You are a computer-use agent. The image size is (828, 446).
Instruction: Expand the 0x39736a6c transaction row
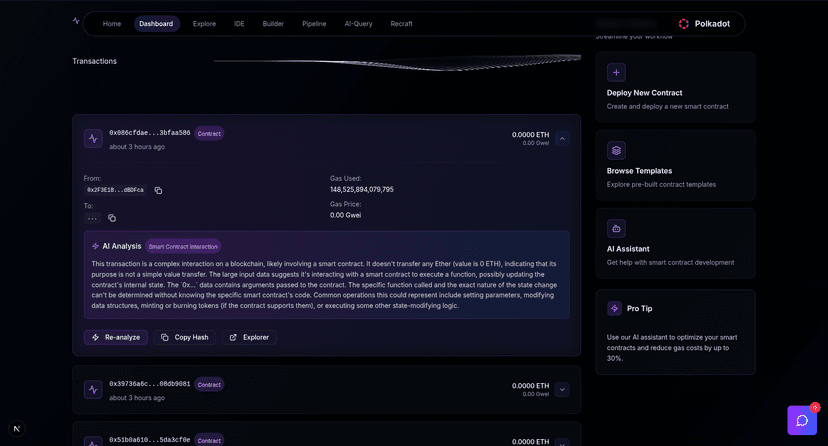tap(562, 390)
